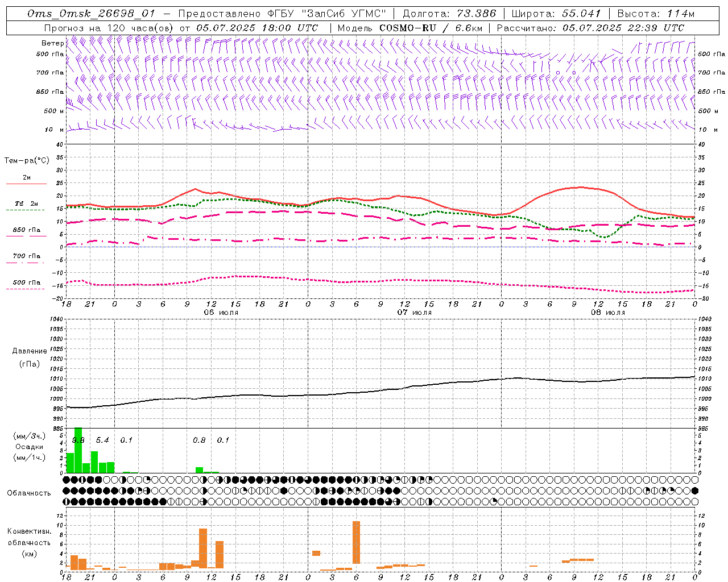Select the green Td 2м legend line
The image size is (728, 582).
(x=25, y=210)
